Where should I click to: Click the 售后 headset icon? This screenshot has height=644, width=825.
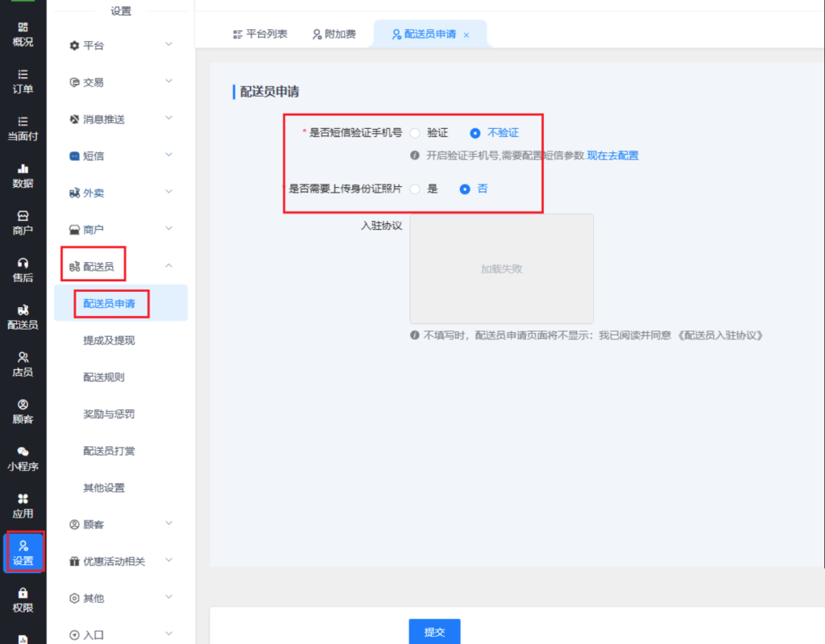[23, 264]
